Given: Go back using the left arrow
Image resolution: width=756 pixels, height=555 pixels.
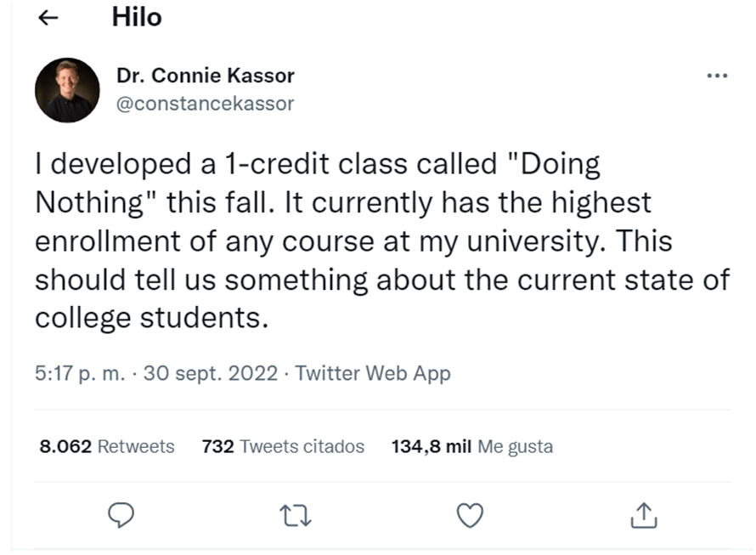Looking at the screenshot, I should [49, 19].
